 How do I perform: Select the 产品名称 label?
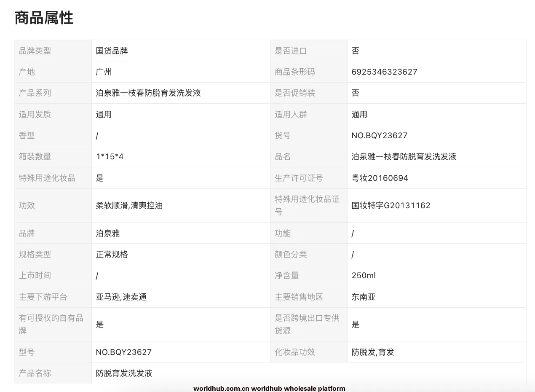coord(35,373)
